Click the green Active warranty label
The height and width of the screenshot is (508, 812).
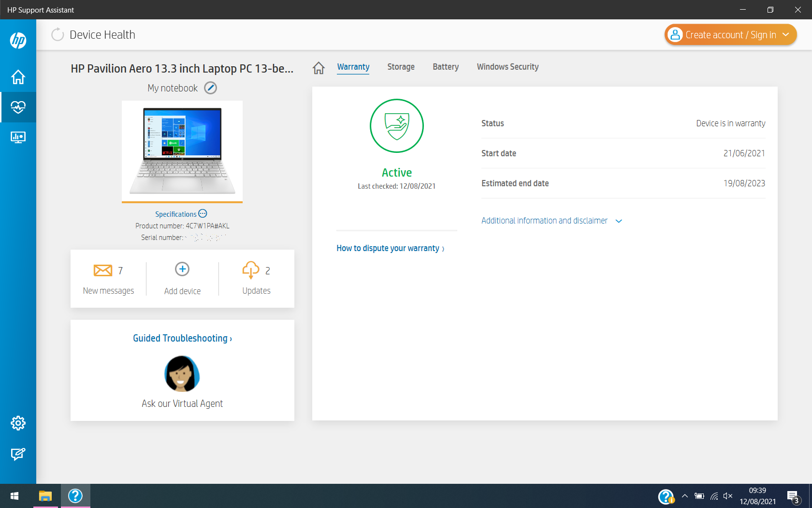pyautogui.click(x=397, y=173)
